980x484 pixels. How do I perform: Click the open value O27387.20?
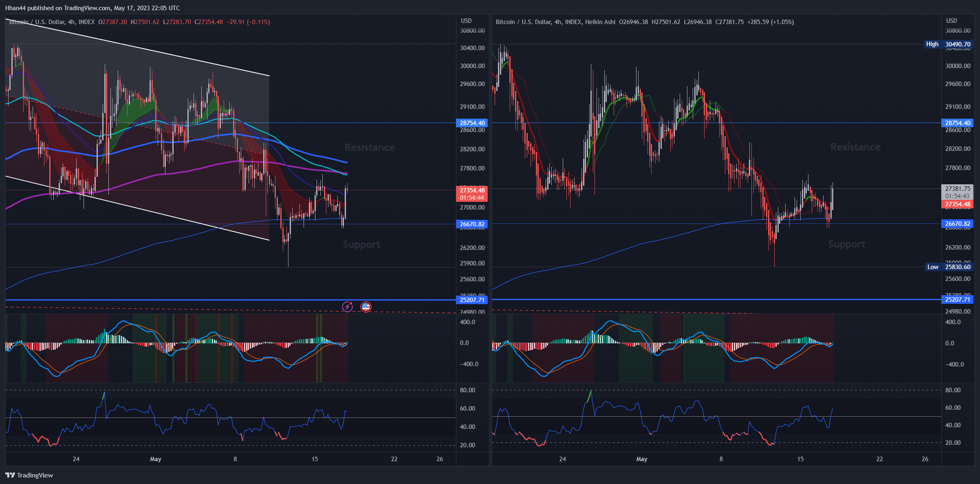[112, 22]
